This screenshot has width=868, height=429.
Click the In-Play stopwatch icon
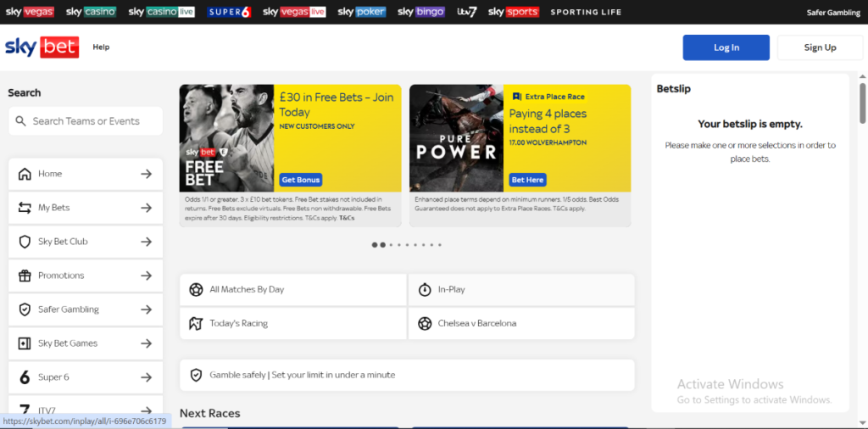tap(425, 289)
